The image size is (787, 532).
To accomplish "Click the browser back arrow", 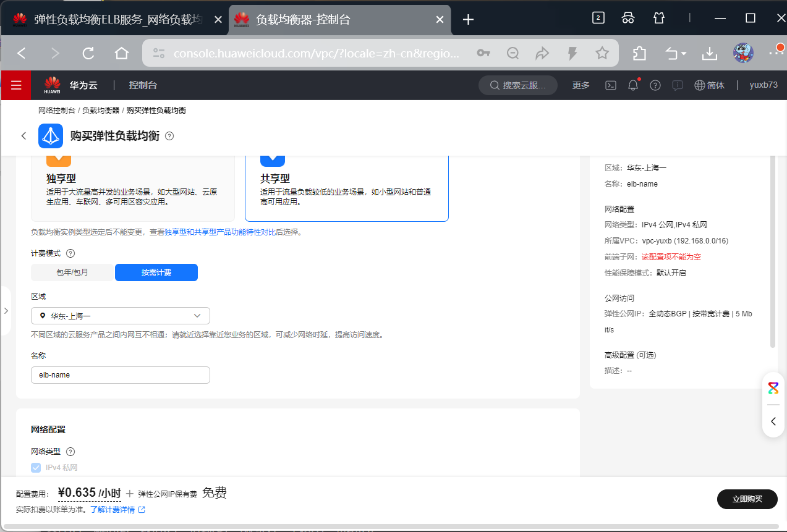I will [22, 53].
